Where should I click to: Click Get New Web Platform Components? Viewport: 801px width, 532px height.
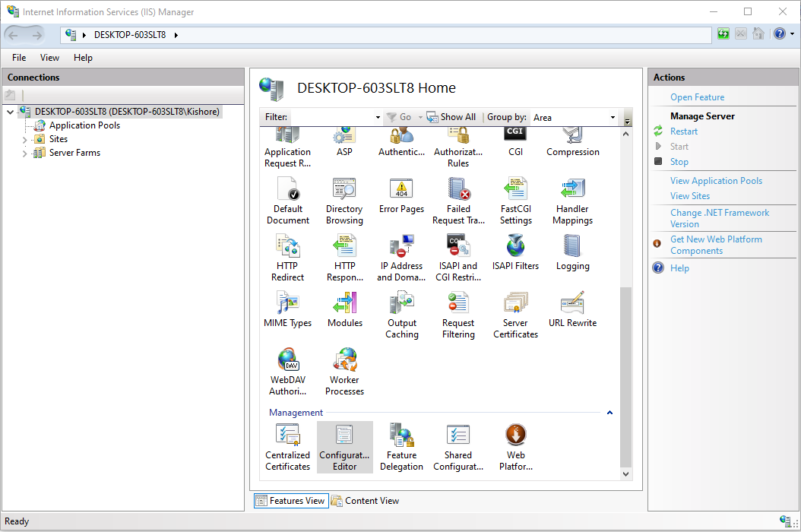point(716,245)
